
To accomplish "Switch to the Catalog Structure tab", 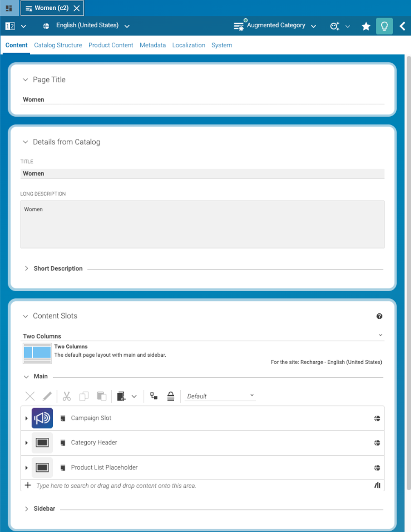I will [x=58, y=45].
